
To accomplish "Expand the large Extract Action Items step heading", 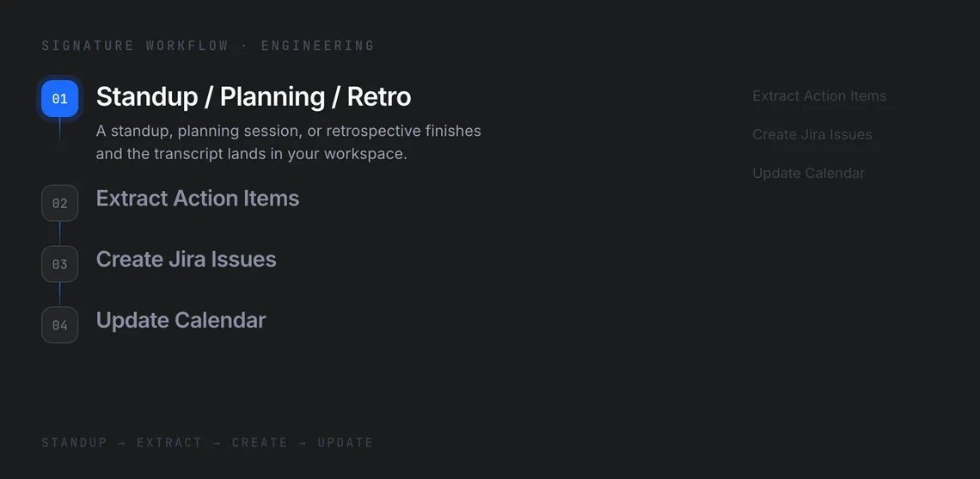I will [x=198, y=199].
